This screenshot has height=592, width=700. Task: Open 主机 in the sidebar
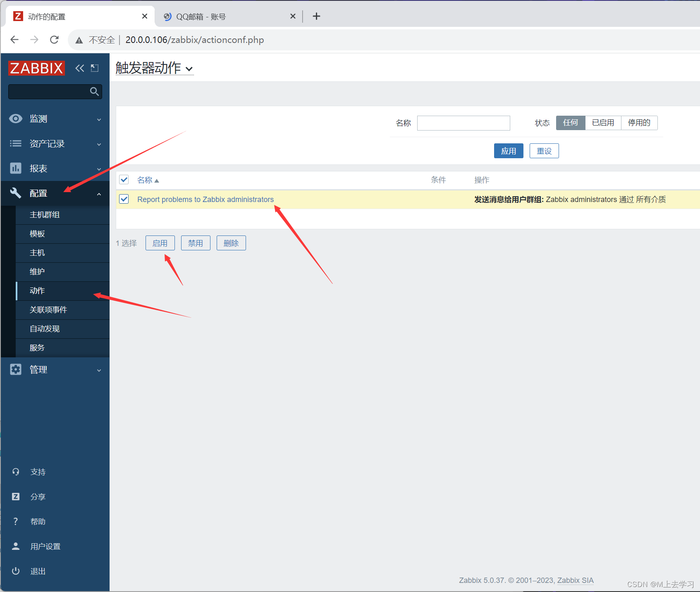coord(62,253)
